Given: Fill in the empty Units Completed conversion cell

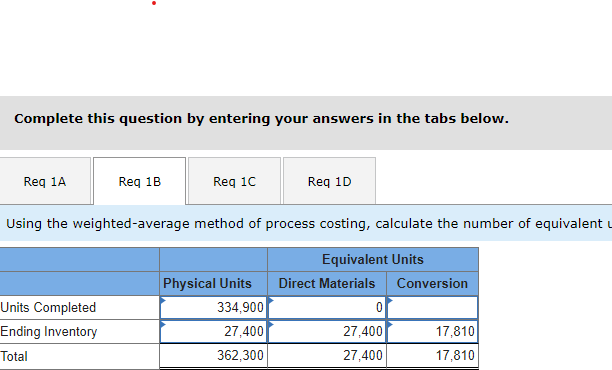Looking at the screenshot, I should [x=432, y=308].
